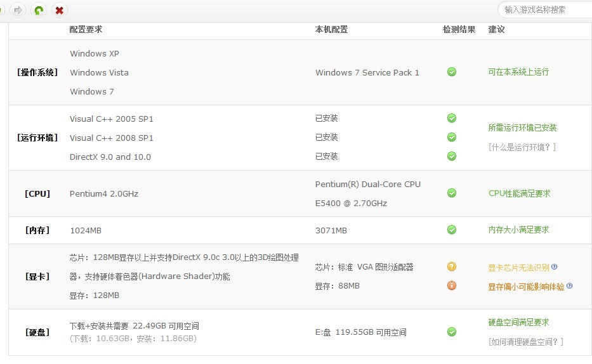
Task: Click the Windows XP requirement text
Action: tap(95, 53)
